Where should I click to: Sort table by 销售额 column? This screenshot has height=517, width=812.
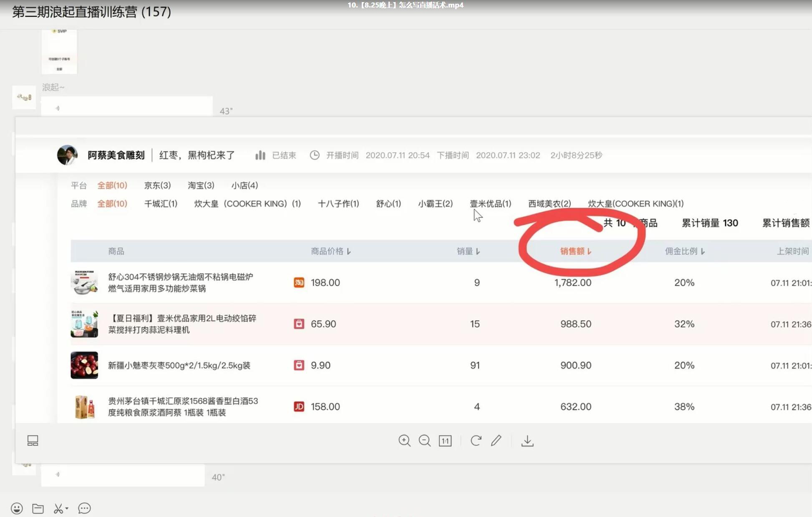pos(575,251)
